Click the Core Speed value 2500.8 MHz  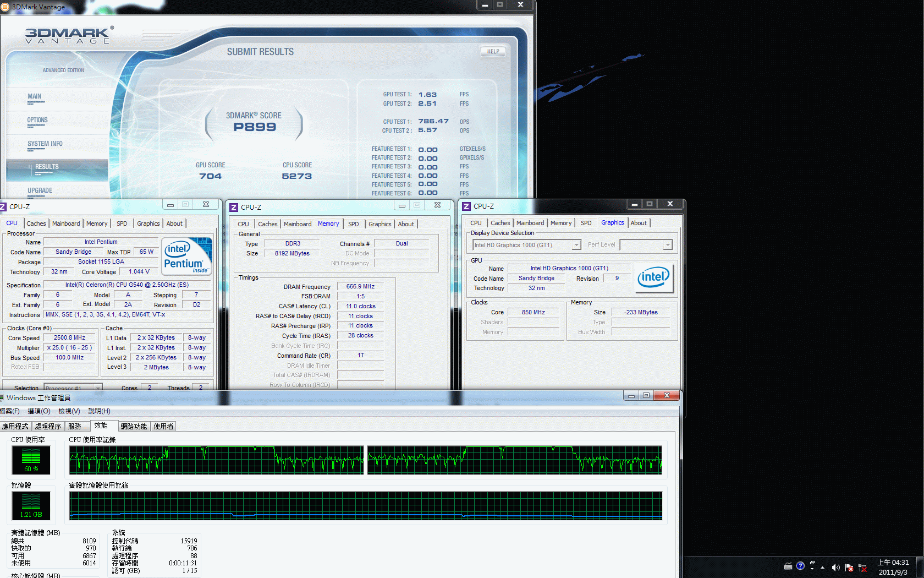click(70, 337)
